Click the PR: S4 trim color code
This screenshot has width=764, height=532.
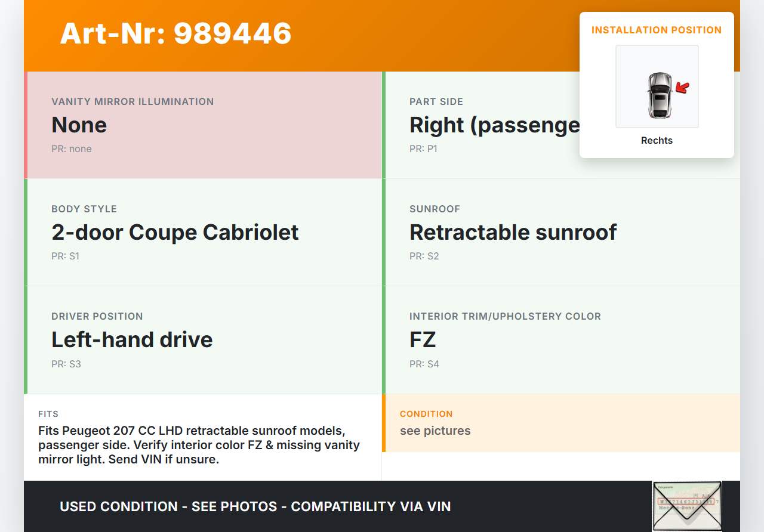point(424,364)
